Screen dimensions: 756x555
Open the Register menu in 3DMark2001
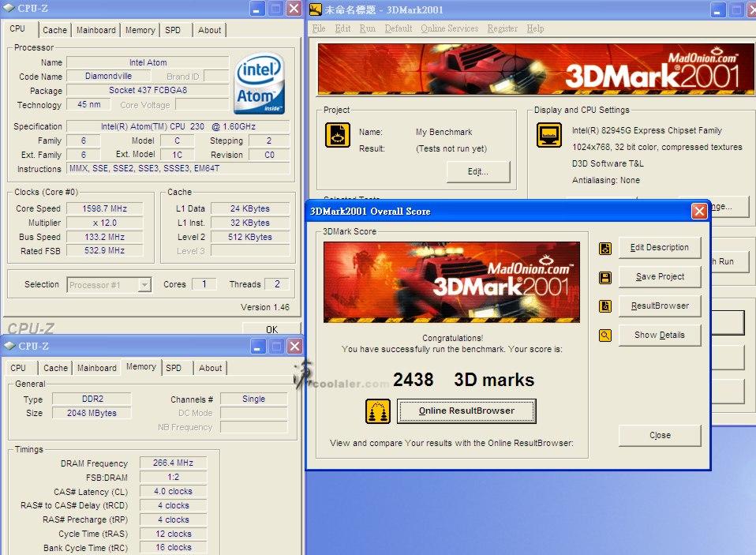click(503, 28)
